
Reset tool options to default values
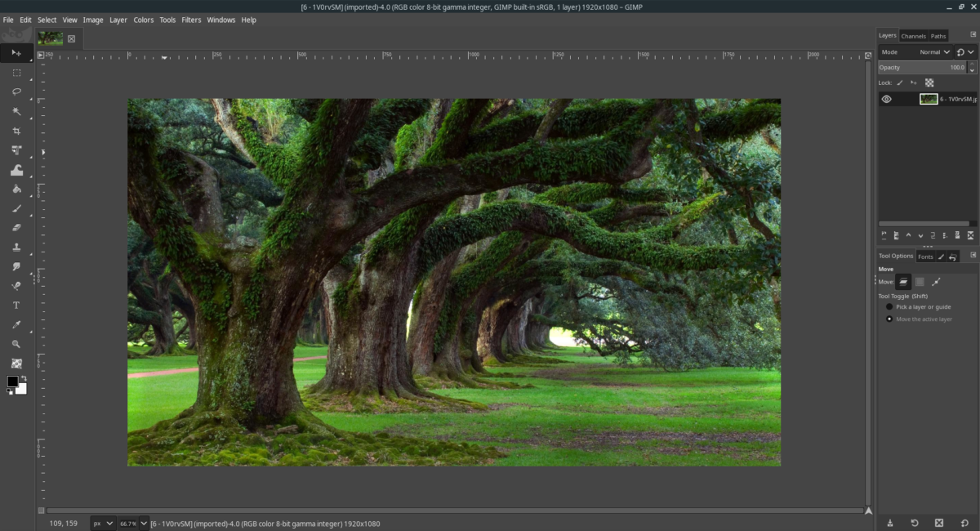coord(964,523)
